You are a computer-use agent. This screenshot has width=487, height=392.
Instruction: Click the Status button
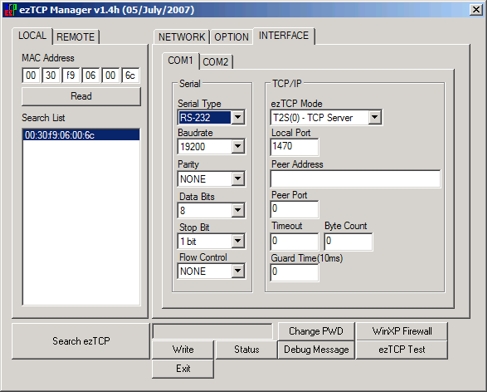tap(246, 349)
